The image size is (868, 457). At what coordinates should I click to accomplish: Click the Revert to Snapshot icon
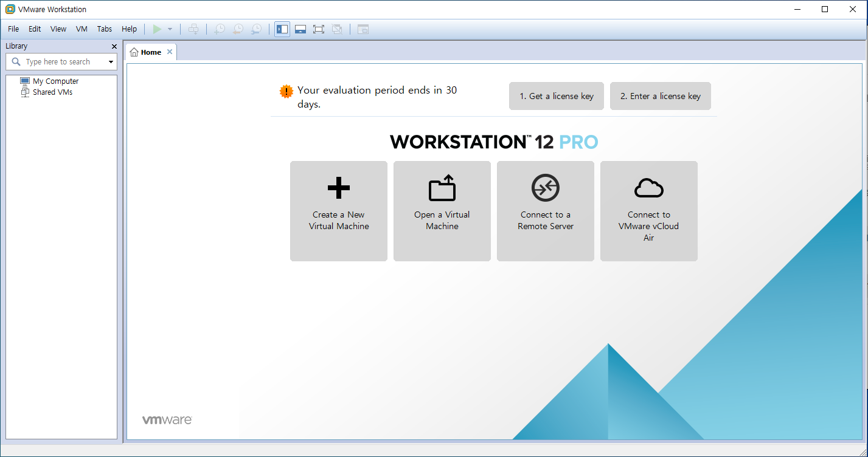click(x=238, y=29)
